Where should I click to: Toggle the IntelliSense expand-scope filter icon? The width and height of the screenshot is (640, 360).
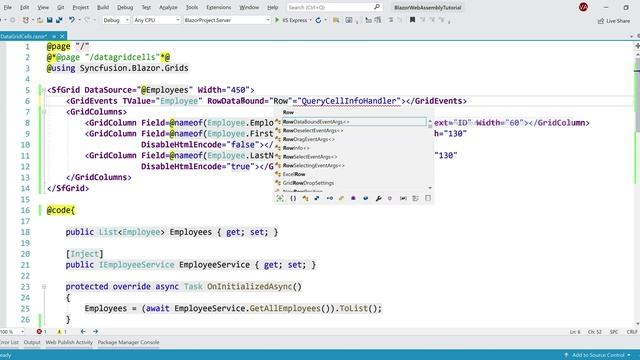click(280, 198)
